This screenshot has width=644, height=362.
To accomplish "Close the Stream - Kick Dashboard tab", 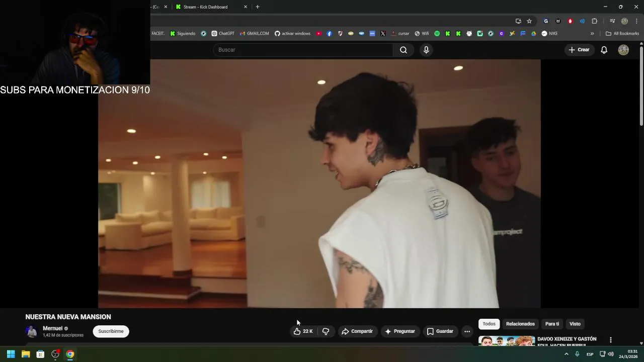I will (246, 7).
